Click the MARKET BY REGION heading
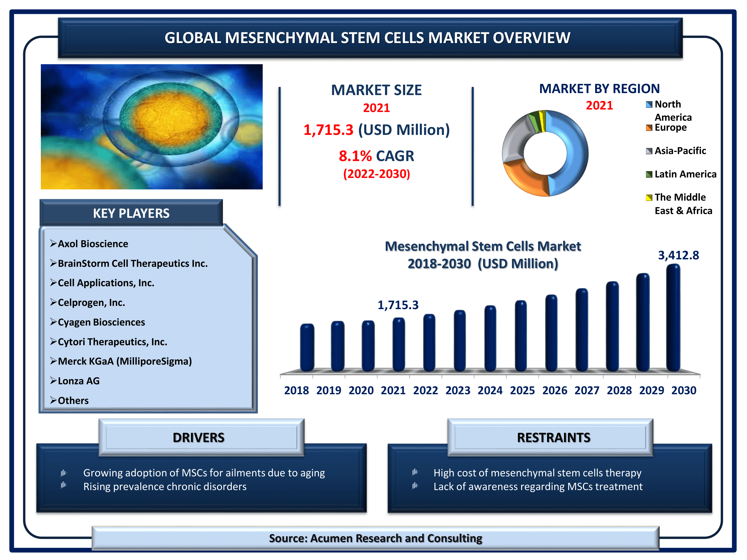This screenshot has height=560, width=747. [599, 88]
